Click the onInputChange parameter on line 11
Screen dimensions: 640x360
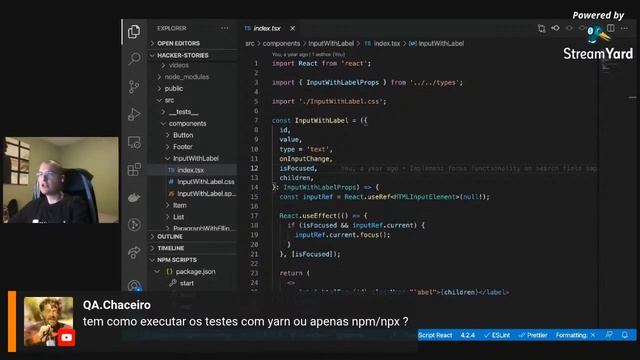pos(304,159)
